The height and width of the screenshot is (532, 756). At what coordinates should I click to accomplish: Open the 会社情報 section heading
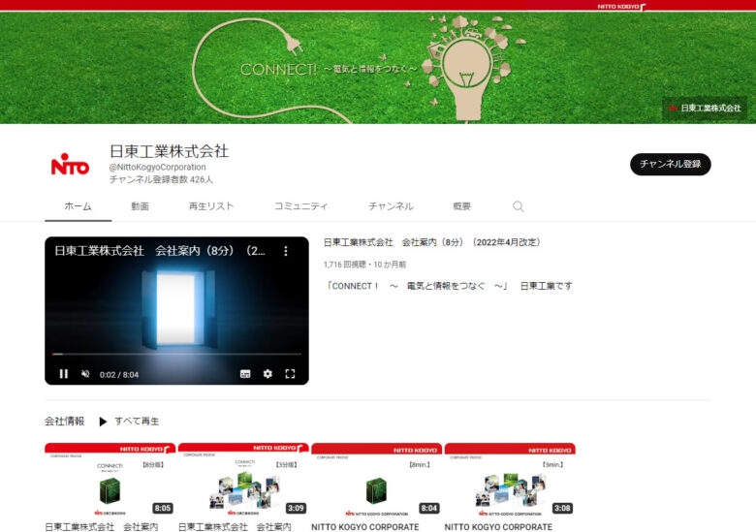65,422
